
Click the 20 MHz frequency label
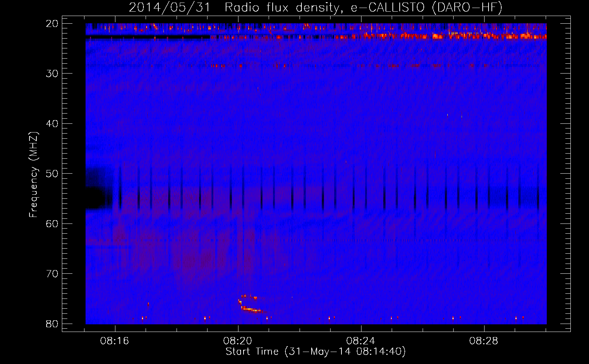point(52,24)
